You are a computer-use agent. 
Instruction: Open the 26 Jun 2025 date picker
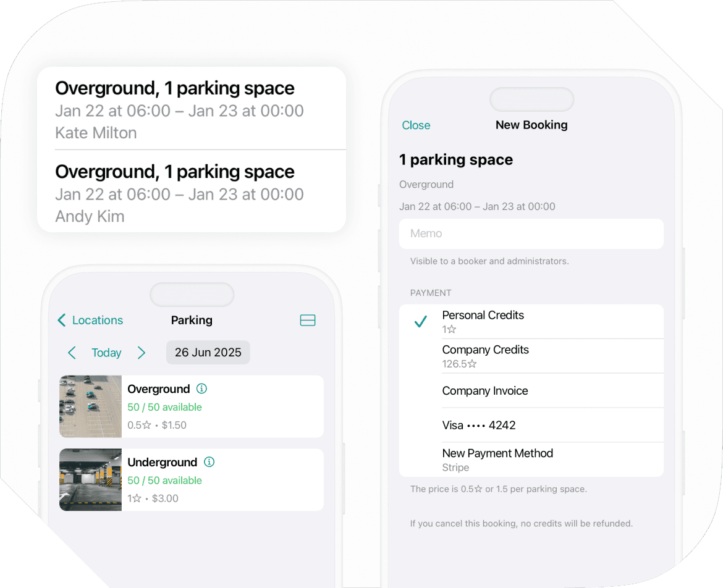208,353
